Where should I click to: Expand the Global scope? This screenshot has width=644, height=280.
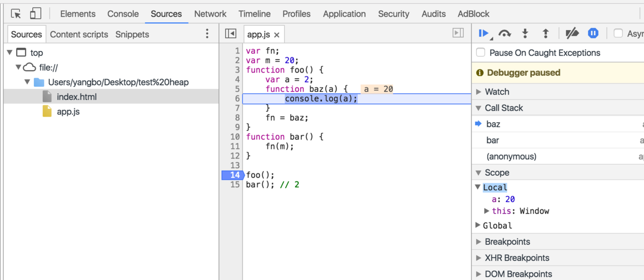tap(478, 226)
